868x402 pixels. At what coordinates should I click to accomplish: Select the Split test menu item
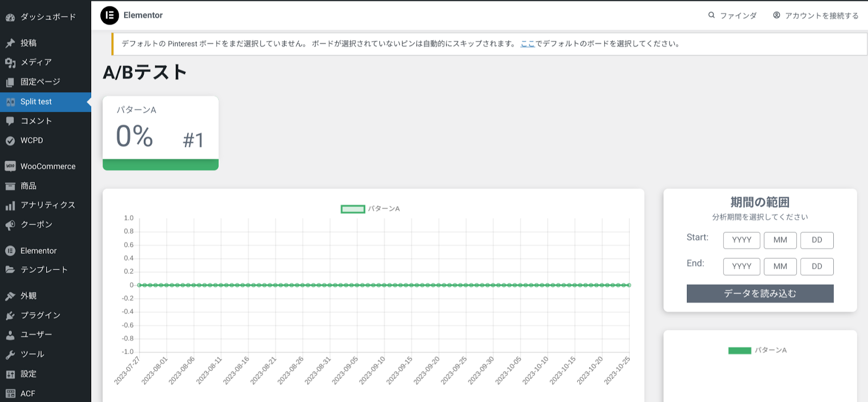point(46,102)
